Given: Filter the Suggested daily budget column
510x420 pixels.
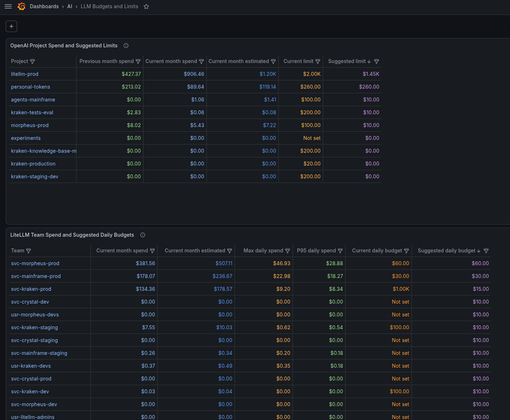Looking at the screenshot, I should (486, 251).
